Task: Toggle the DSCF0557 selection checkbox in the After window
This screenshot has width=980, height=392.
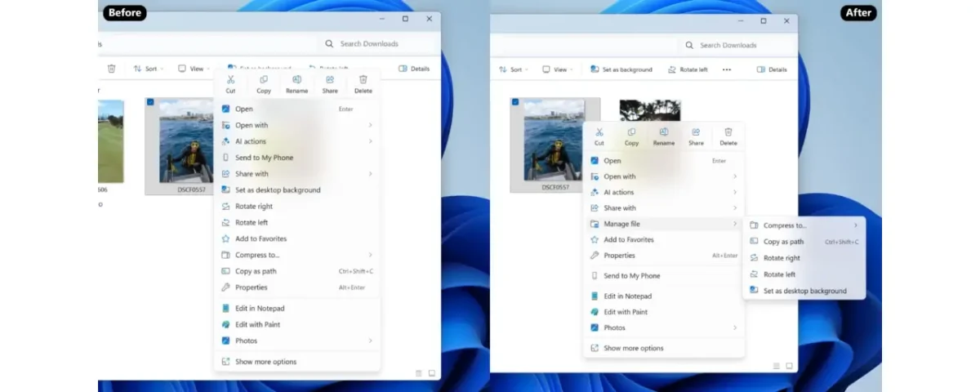Action: [x=515, y=102]
